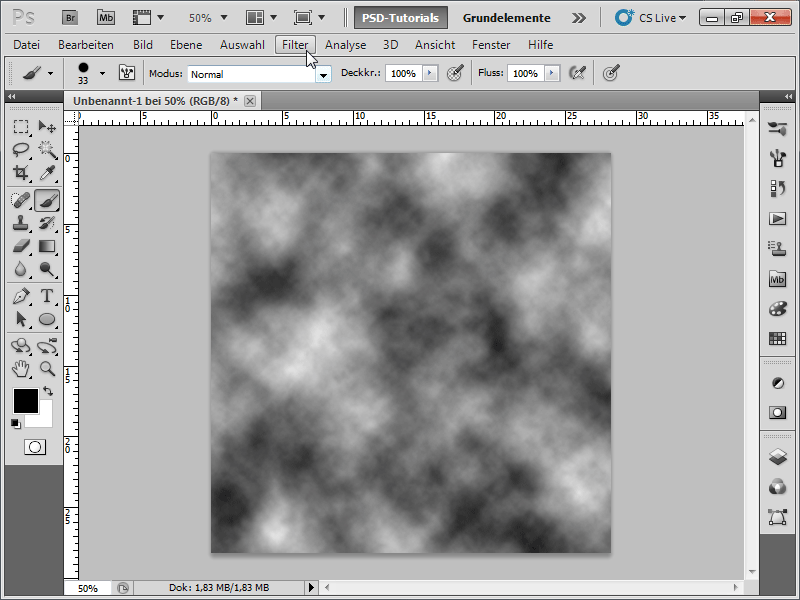Select the Type tool
The width and height of the screenshot is (800, 600).
click(47, 296)
